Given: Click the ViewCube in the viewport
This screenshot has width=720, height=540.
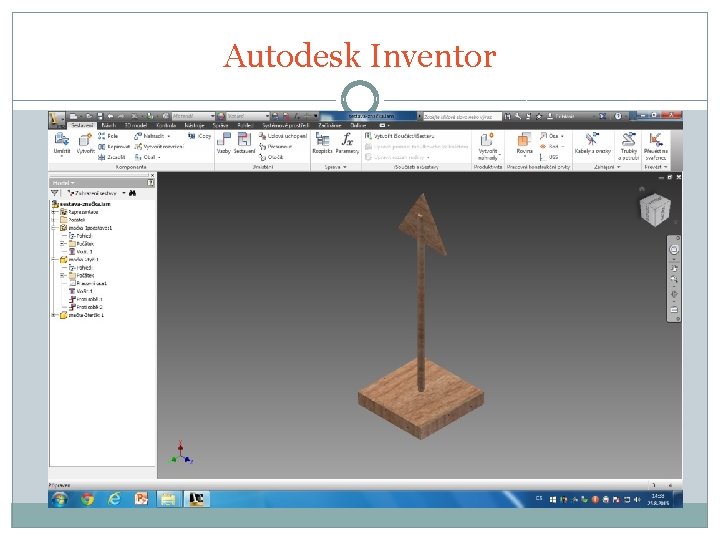Looking at the screenshot, I should click(655, 210).
